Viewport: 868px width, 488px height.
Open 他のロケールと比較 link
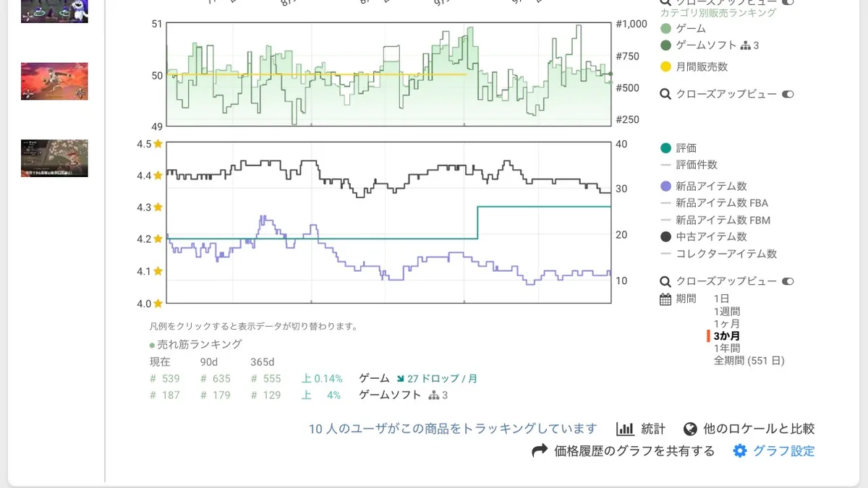(759, 429)
